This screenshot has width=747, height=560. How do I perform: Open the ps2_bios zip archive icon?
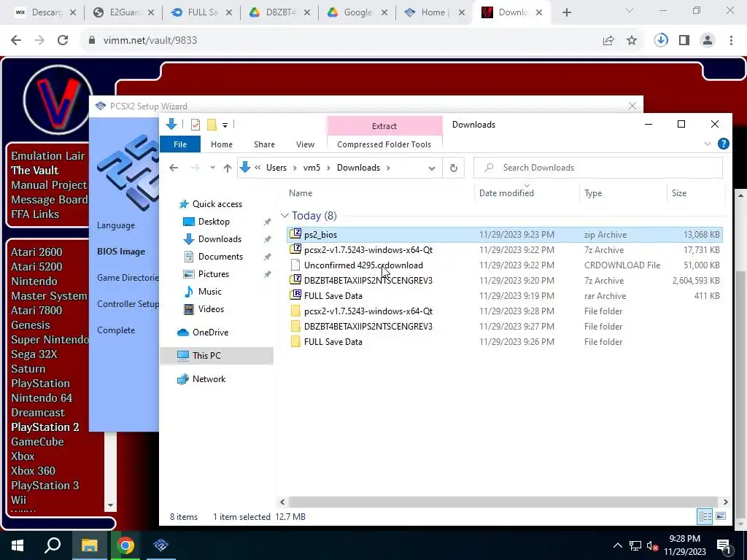tap(295, 234)
